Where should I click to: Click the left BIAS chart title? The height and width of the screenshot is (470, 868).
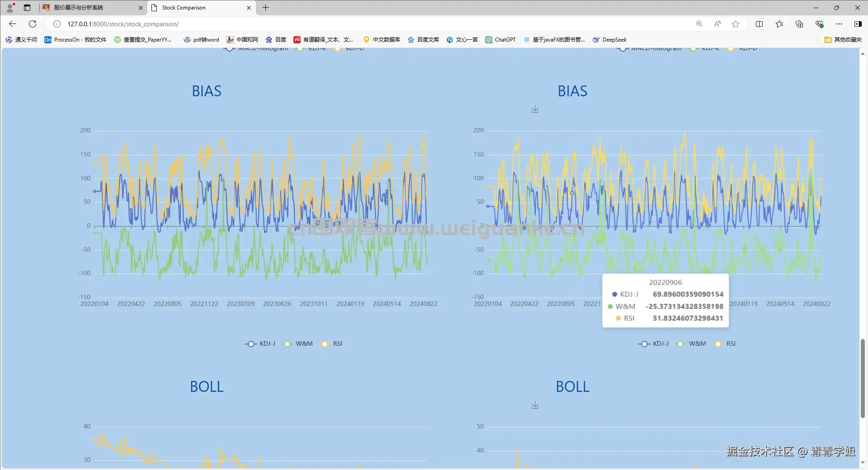click(207, 91)
